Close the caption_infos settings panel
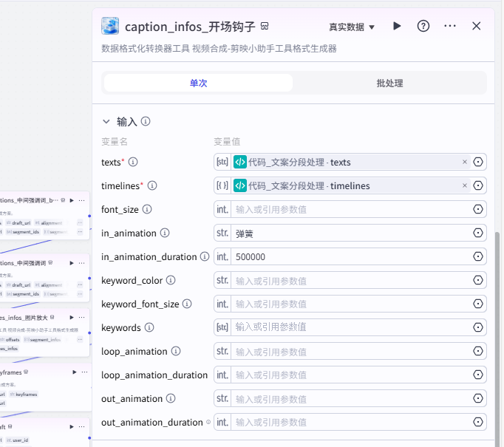The image size is (504, 447). tap(477, 26)
